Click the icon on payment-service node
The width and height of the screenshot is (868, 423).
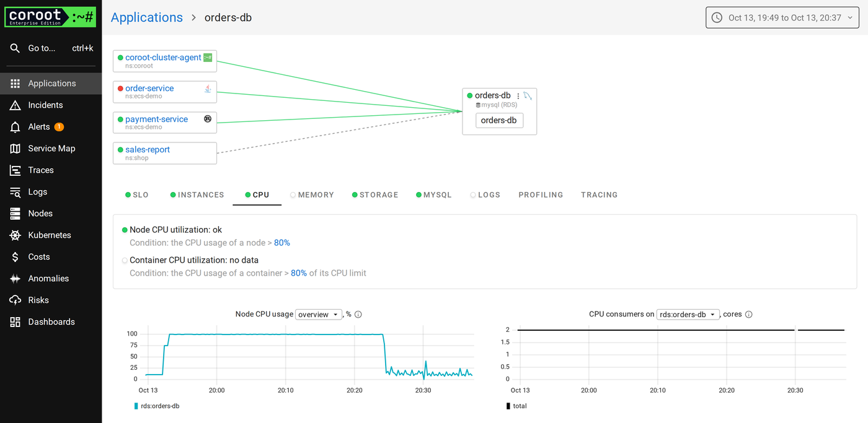[208, 119]
